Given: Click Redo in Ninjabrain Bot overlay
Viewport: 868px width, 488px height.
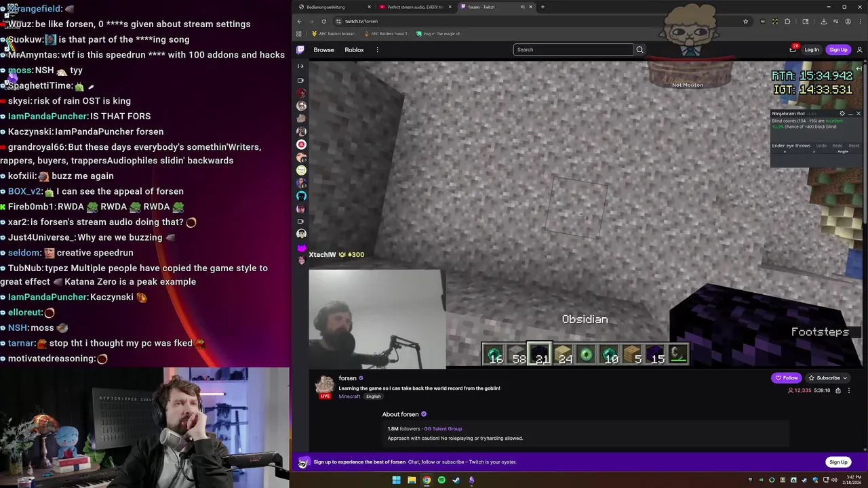Looking at the screenshot, I should (837, 146).
